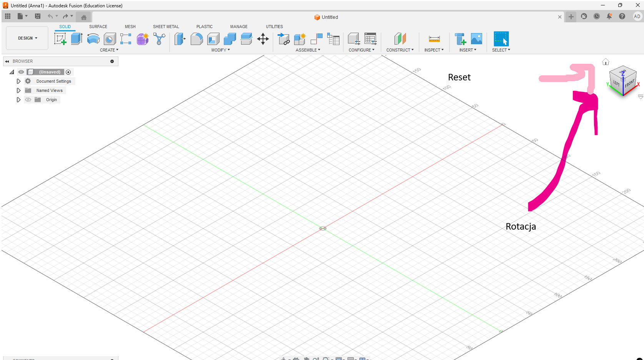The width and height of the screenshot is (644, 360).
Task: Open the Inspect dropdown menu
Action: click(x=434, y=50)
